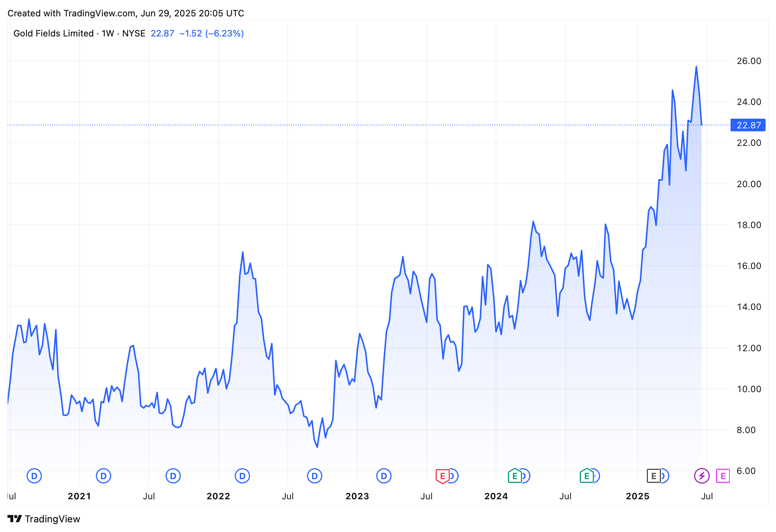Click the 16.00 price axis label

[x=749, y=266]
